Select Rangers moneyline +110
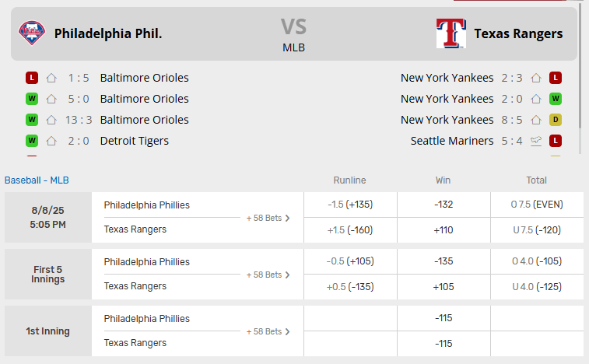589x364 pixels. point(443,229)
